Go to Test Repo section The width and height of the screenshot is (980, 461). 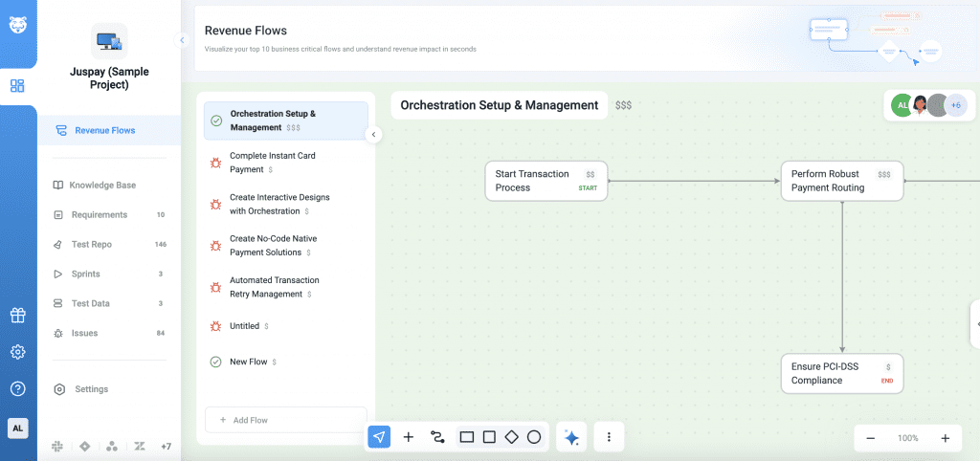pos(92,244)
